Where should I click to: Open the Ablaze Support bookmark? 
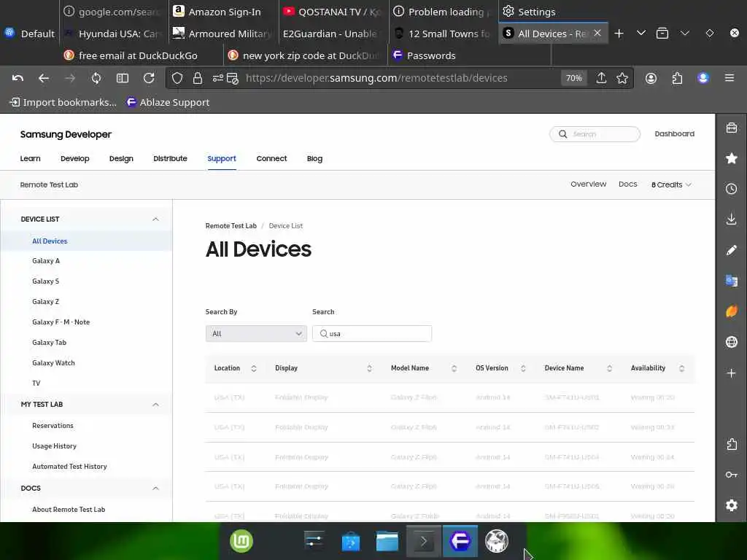pos(169,102)
